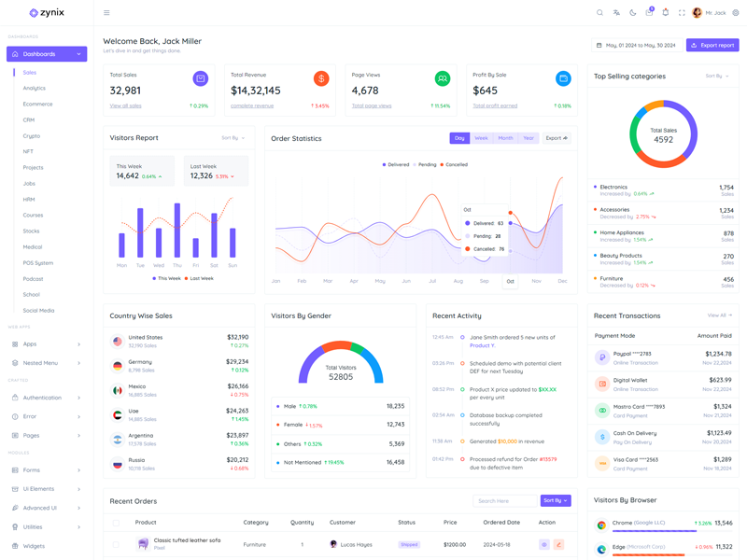Open the shopping cart icon in header
Screen dimensions: 747x560
pos(649,13)
